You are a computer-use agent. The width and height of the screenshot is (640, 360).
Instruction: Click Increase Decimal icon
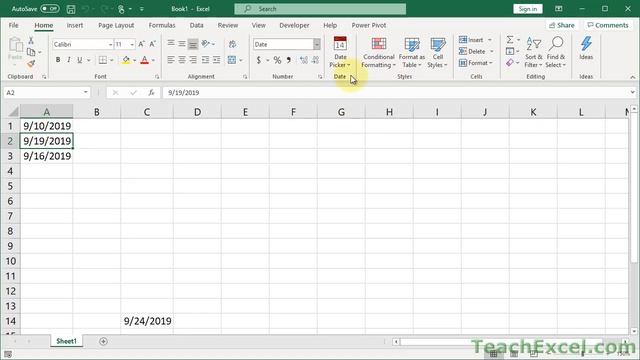click(x=304, y=60)
